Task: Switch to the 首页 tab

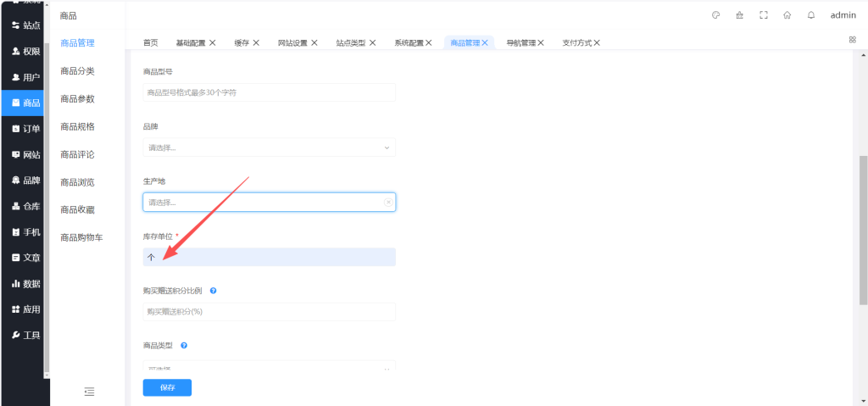Action: click(151, 42)
